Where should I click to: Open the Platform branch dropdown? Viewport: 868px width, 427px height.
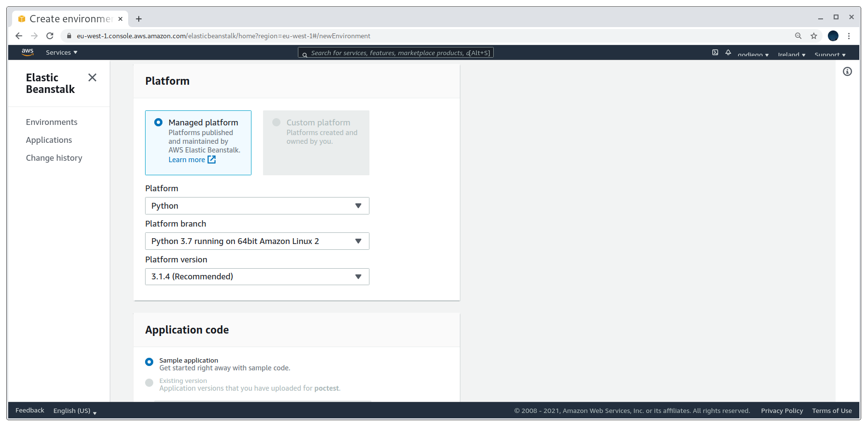click(257, 241)
